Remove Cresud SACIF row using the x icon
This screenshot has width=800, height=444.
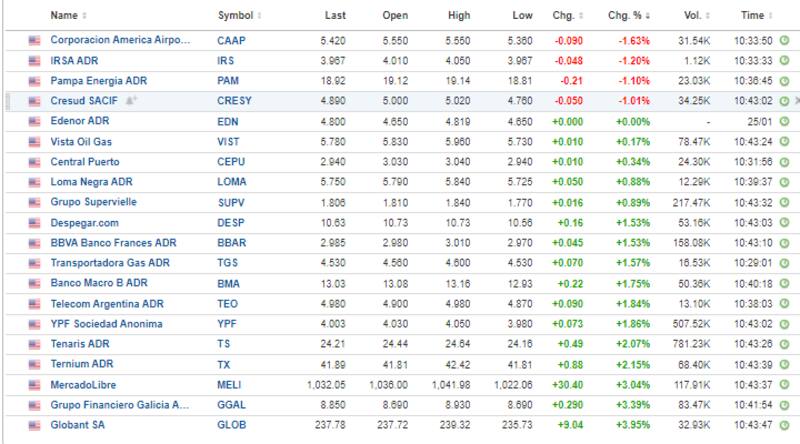[x=796, y=101]
